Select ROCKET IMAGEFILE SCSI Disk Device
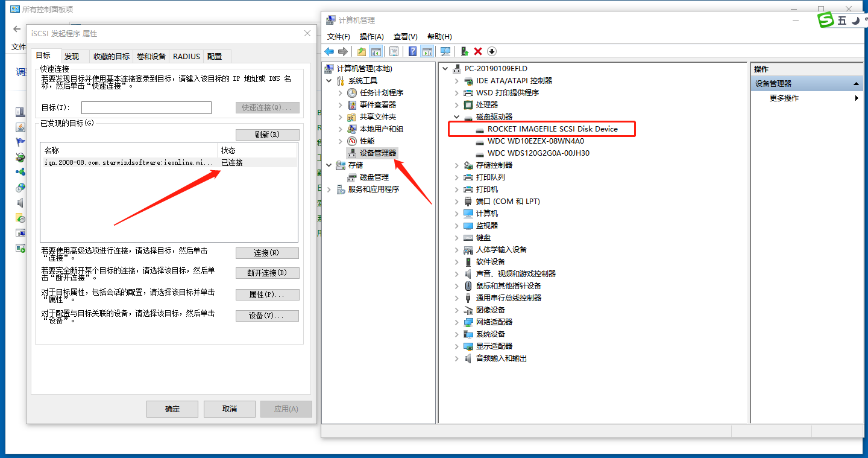868x458 pixels. pos(552,129)
